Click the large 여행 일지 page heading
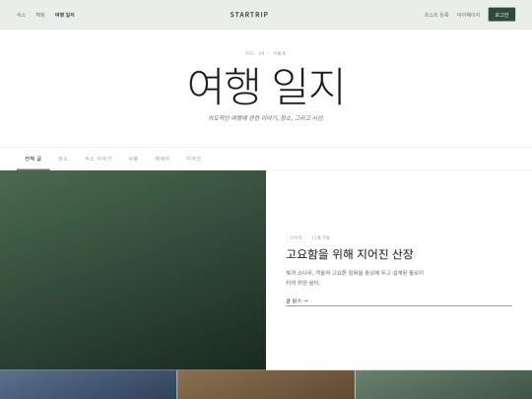Viewport: 532px width, 399px height. (266, 86)
